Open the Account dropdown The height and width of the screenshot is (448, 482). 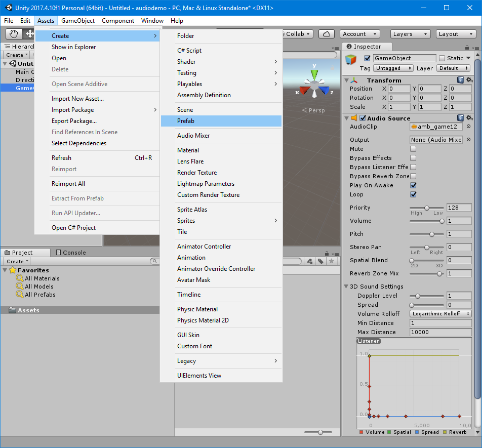click(x=359, y=34)
